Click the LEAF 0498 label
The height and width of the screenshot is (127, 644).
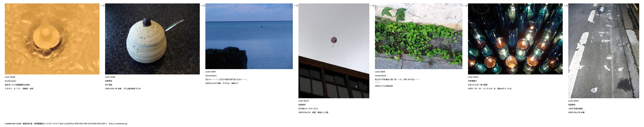[x=10, y=77]
